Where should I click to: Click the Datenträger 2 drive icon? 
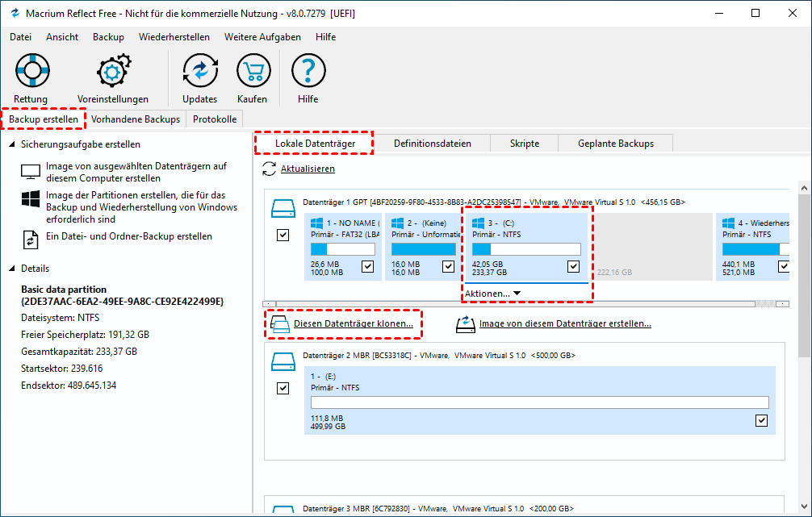pyautogui.click(x=283, y=362)
